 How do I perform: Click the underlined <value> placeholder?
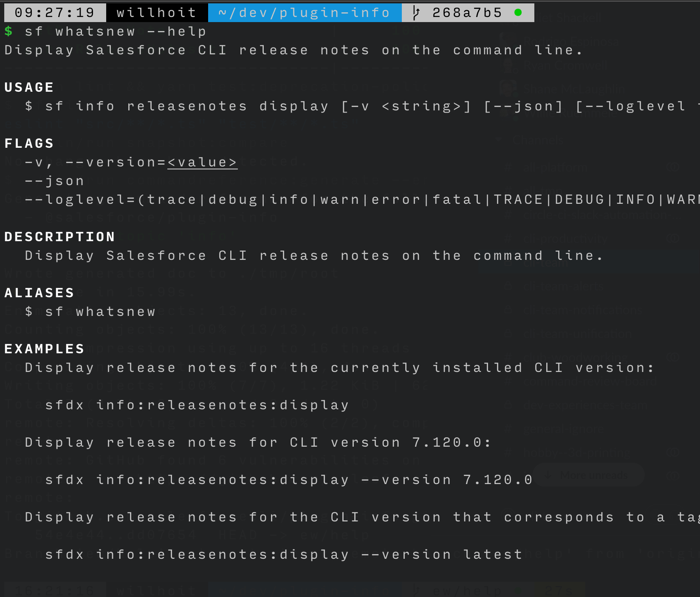coord(202,163)
